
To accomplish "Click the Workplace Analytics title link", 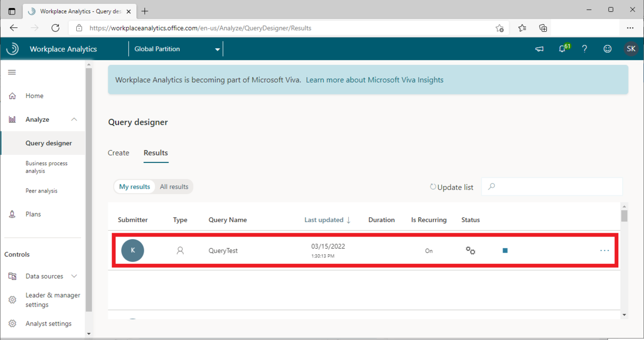I will point(63,49).
